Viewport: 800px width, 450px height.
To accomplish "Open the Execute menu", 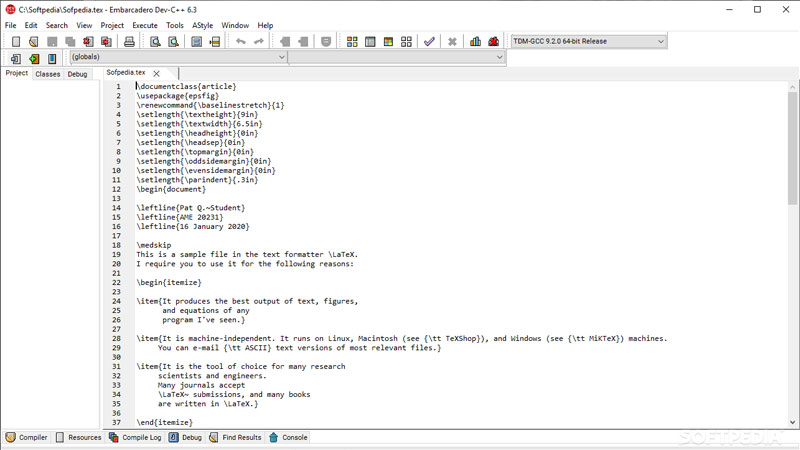I will coord(145,25).
